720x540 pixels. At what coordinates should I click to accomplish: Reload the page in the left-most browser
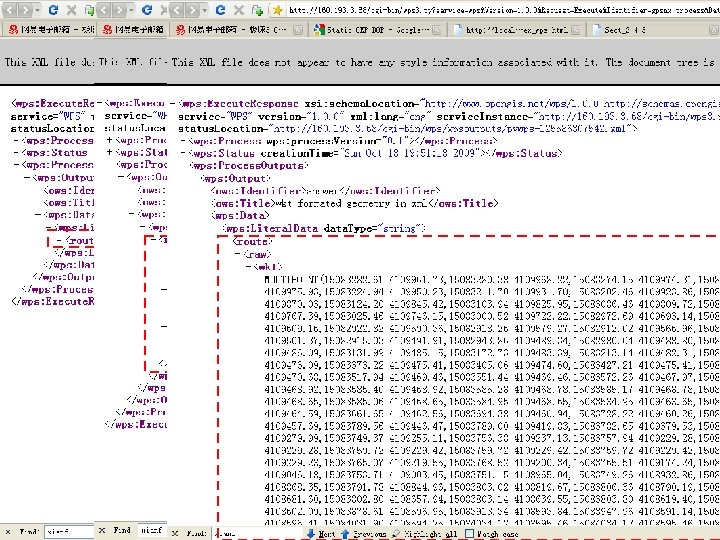coord(53,10)
